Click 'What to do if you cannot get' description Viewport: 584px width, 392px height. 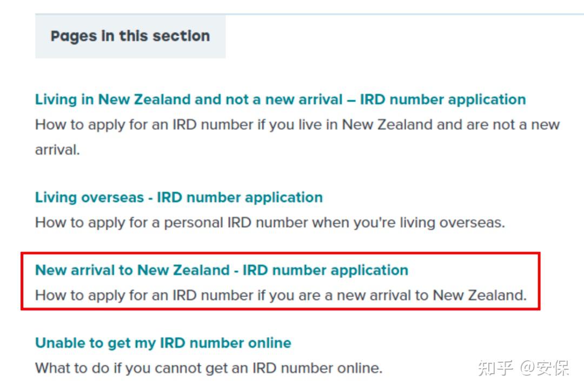(208, 368)
